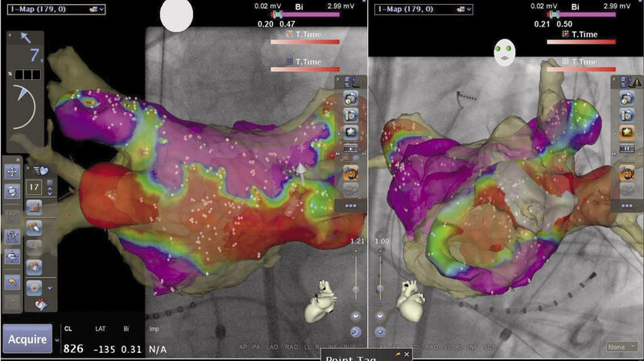The height and width of the screenshot is (361, 644).
Task: Click the right viewer film playback icon
Action: tap(627, 149)
